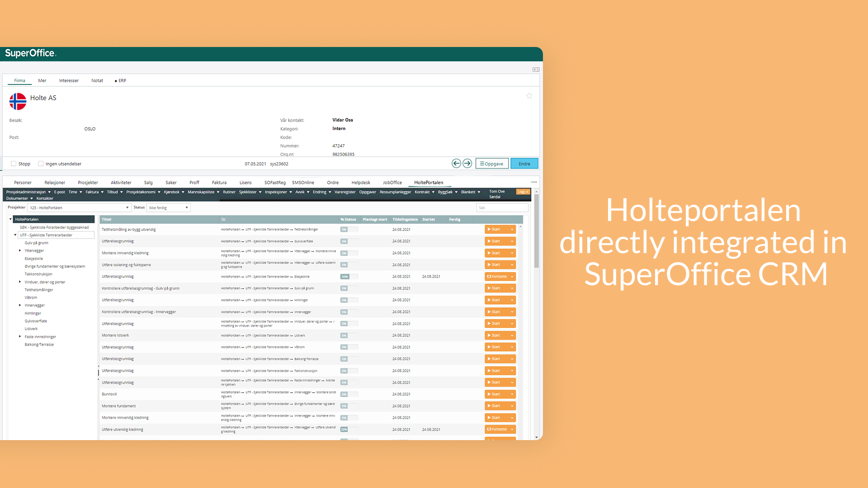
Task: Open the Helpdesk section tab
Action: click(361, 183)
